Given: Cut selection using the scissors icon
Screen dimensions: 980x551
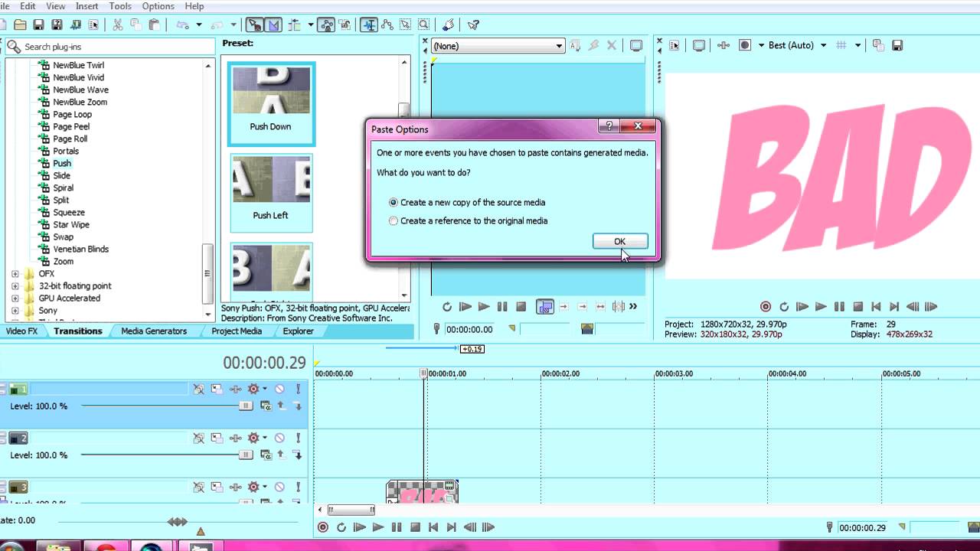Looking at the screenshot, I should (118, 24).
